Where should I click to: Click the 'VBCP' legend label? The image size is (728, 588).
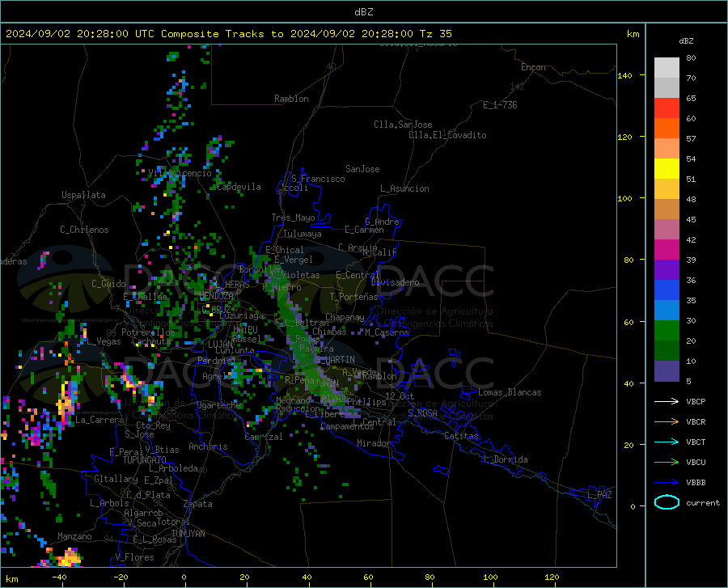(x=696, y=401)
